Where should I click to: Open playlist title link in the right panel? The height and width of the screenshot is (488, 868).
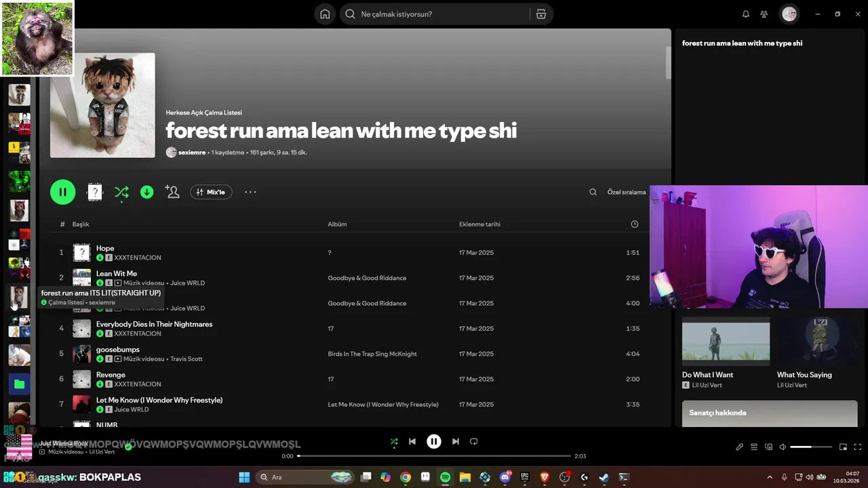click(742, 43)
